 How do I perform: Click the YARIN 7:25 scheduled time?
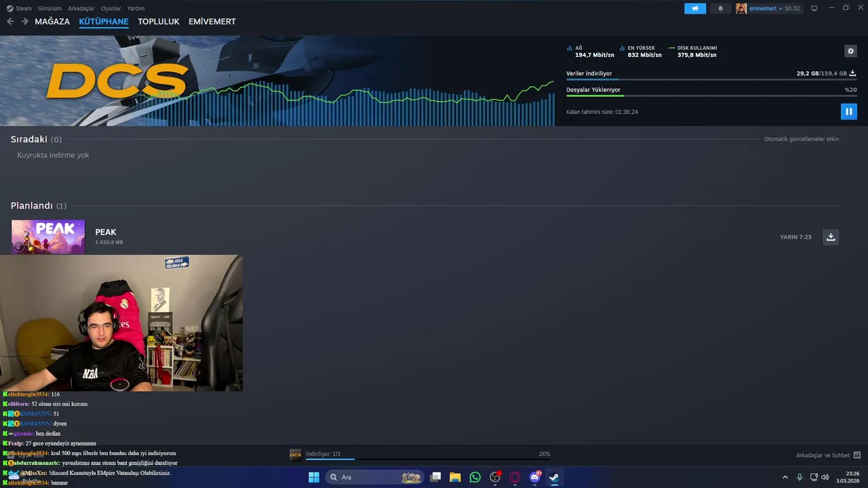tap(796, 237)
